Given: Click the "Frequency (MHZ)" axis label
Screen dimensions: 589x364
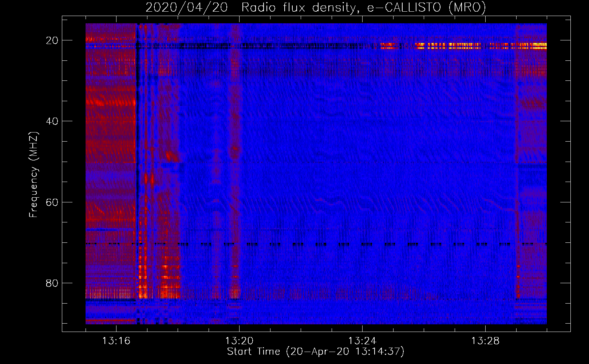Looking at the screenshot, I should pyautogui.click(x=33, y=175).
